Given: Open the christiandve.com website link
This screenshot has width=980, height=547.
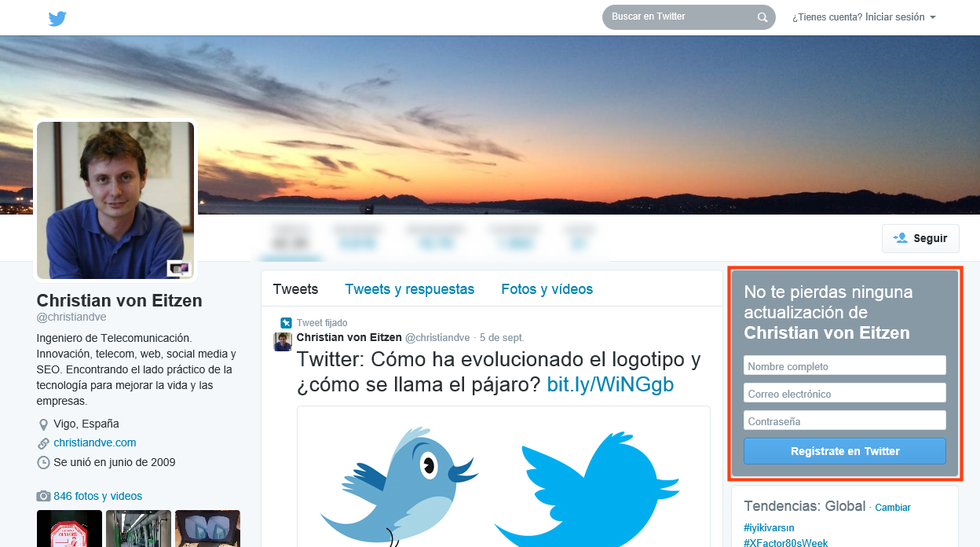Looking at the screenshot, I should pos(95,443).
